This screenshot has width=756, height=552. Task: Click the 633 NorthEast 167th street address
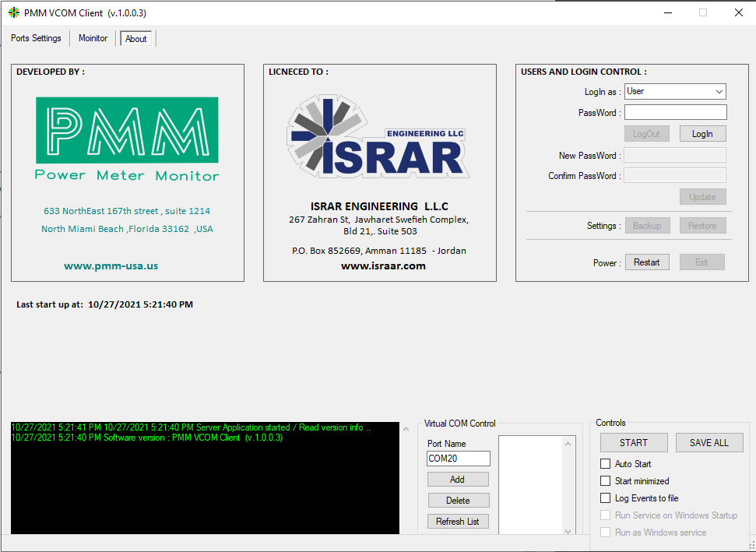pos(127,211)
